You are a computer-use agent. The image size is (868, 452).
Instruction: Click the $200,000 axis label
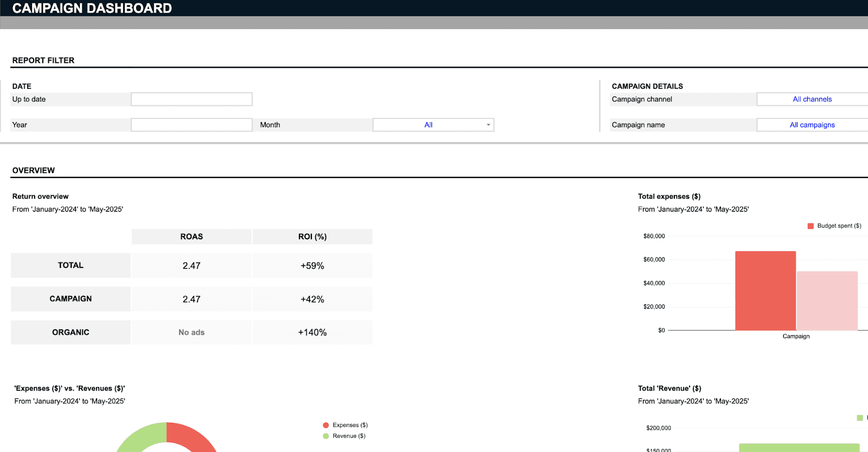[x=659, y=428]
